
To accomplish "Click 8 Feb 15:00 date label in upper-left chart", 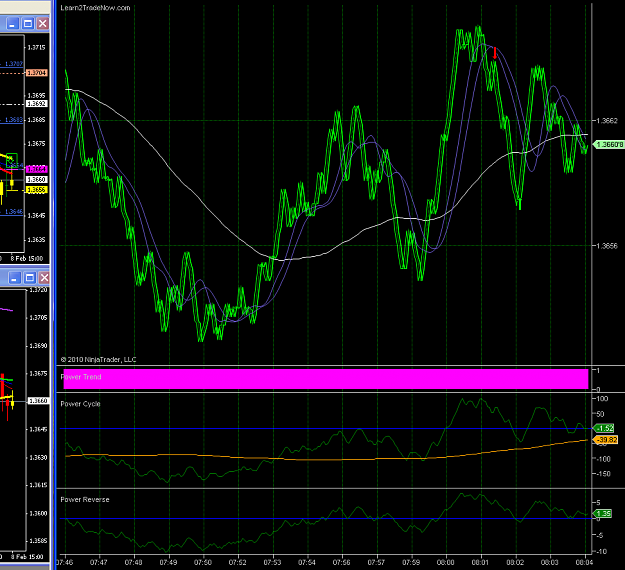I will pos(27,258).
